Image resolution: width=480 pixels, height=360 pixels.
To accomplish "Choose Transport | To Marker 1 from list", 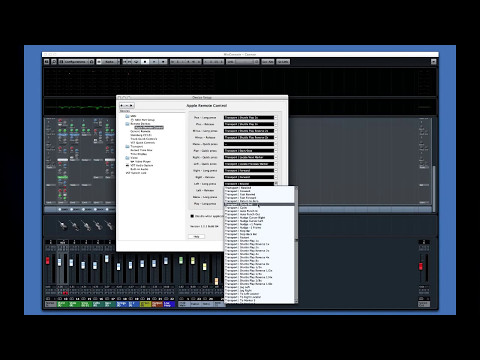I will pos(259,300).
